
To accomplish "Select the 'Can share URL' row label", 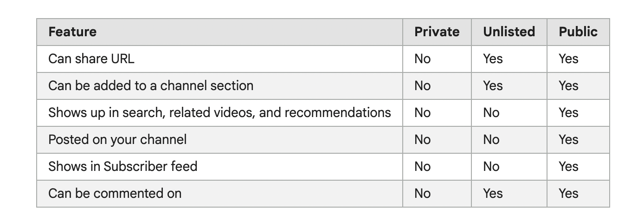I will click(x=91, y=59).
